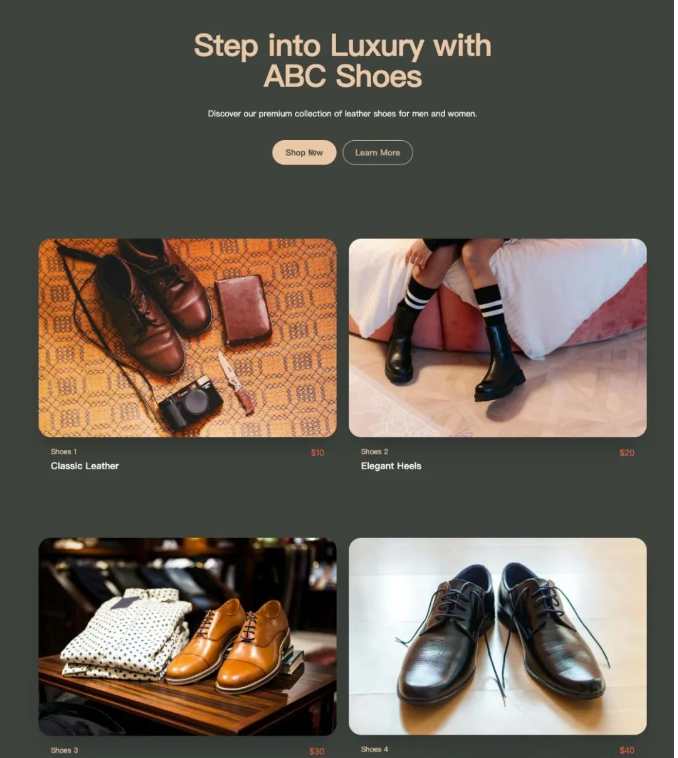
Task: View the Elegant Heels black boots photo
Action: 498,337
